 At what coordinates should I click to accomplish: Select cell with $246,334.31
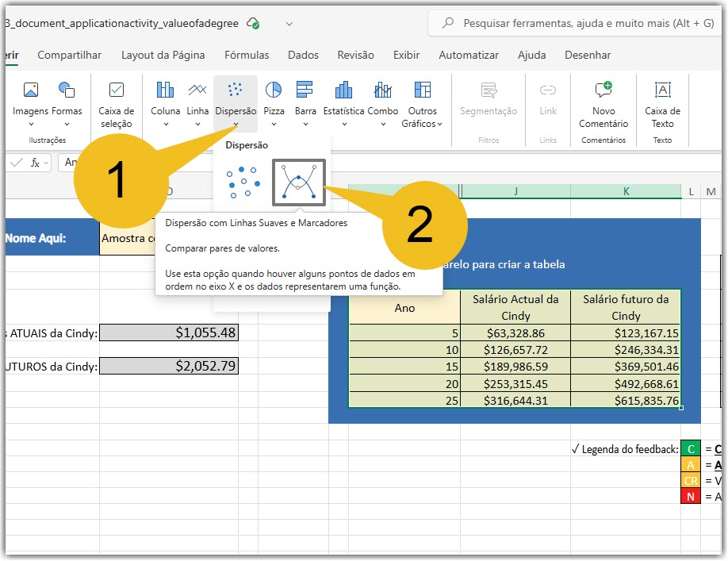626,350
